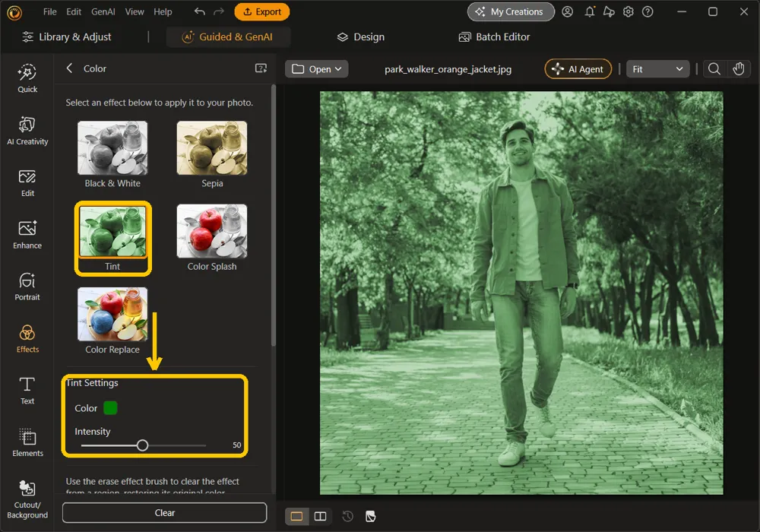Open the Help menu
Viewport: 760px width, 532px height.
click(x=163, y=11)
